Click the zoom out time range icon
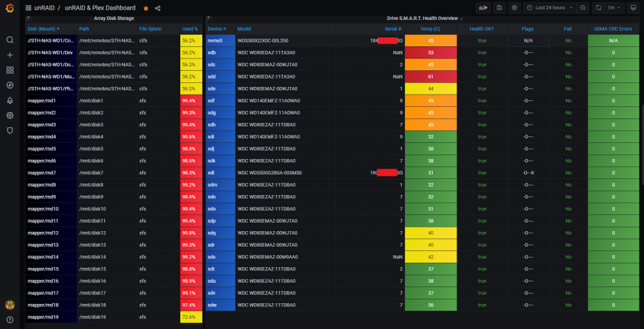 tap(583, 8)
